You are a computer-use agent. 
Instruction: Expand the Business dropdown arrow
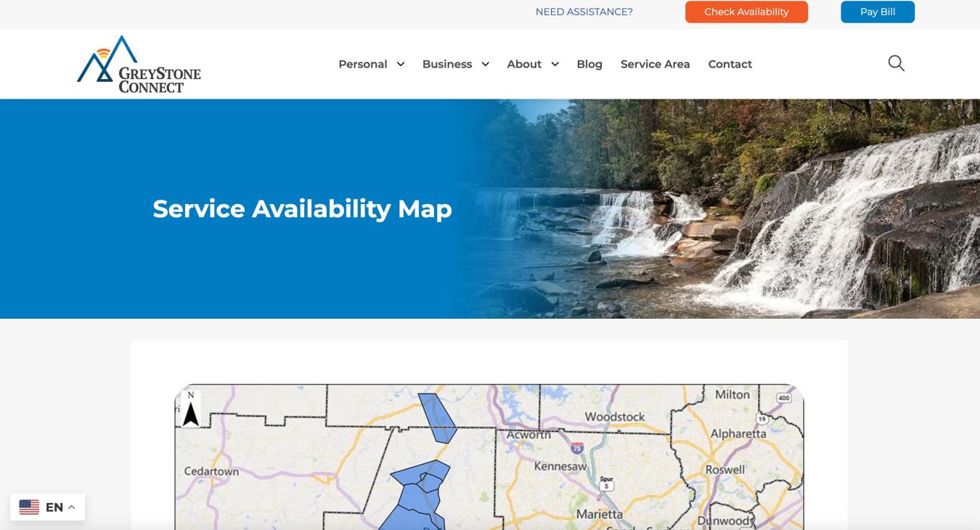click(x=485, y=64)
